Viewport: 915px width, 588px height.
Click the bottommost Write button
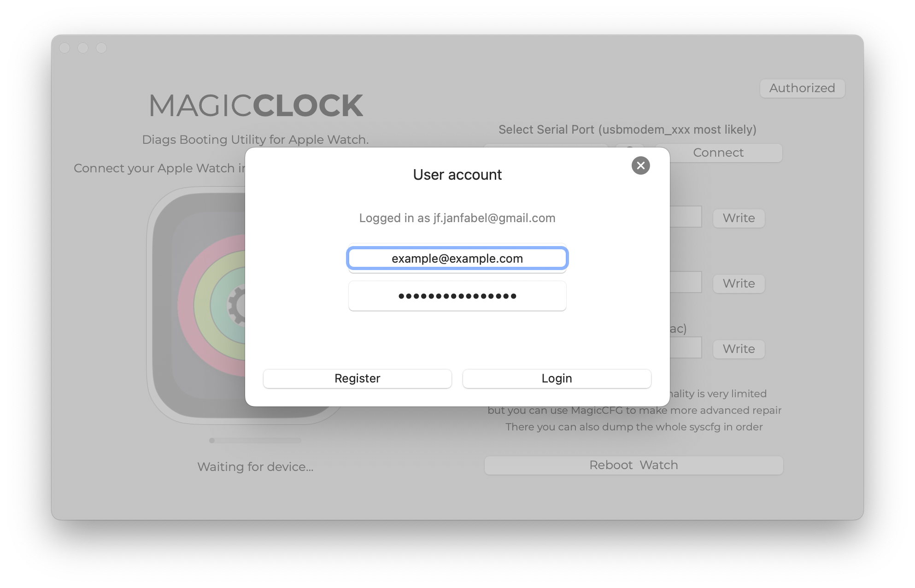(739, 349)
